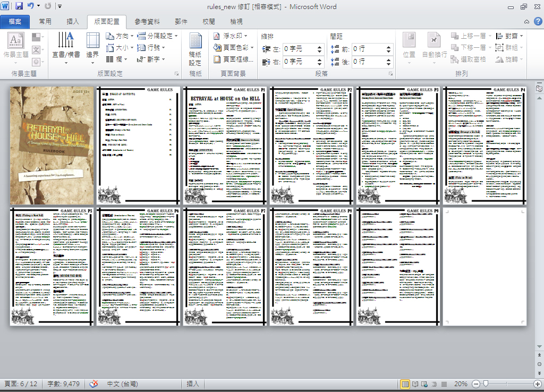Image resolution: width=544 pixels, height=392 pixels.
Task: Click the Save icon in quick access toolbar
Action: pyautogui.click(x=19, y=6)
